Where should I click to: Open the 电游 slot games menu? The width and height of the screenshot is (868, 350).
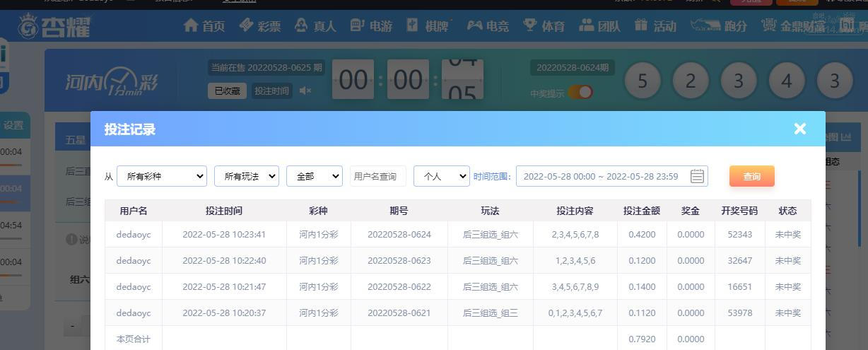(x=380, y=26)
